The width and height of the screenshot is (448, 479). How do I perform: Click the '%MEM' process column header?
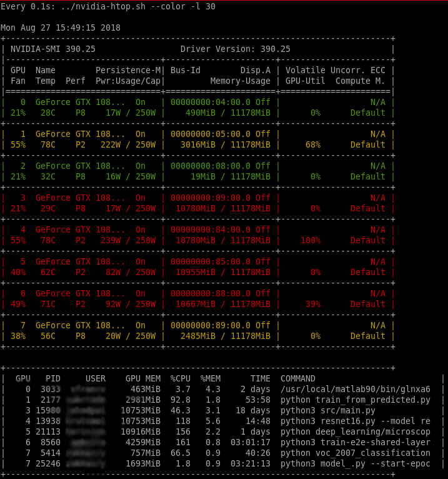click(x=211, y=379)
